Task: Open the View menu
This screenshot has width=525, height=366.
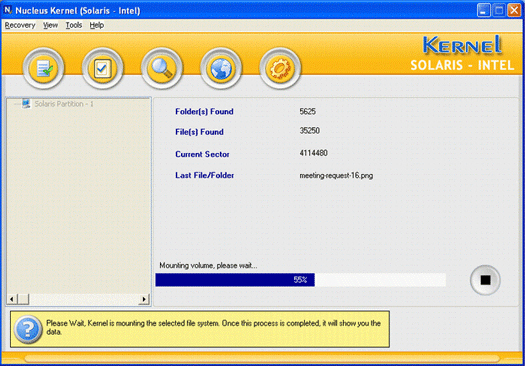Action: pyautogui.click(x=50, y=25)
